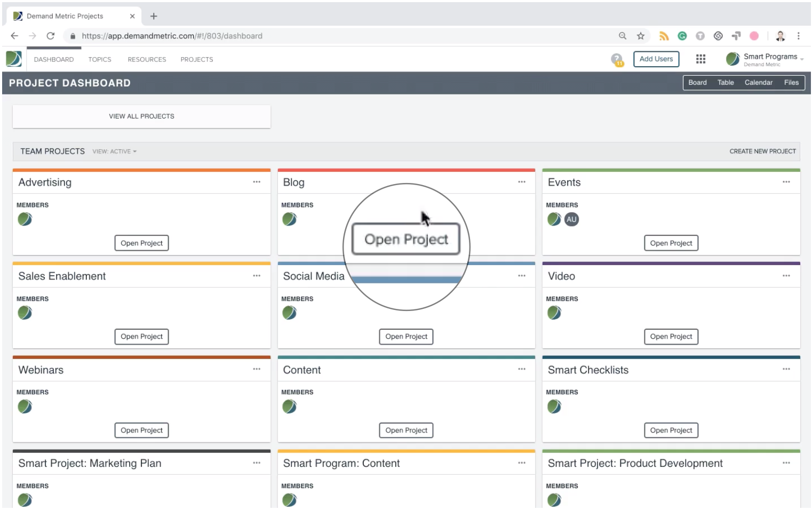Click member avatar in Video card
This screenshot has width=812, height=510.
pyautogui.click(x=554, y=313)
